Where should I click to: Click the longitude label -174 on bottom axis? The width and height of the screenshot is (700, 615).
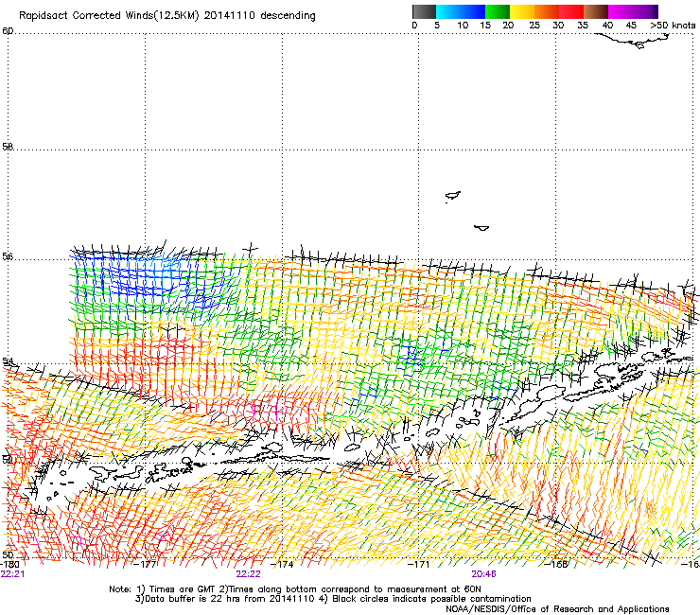point(282,564)
